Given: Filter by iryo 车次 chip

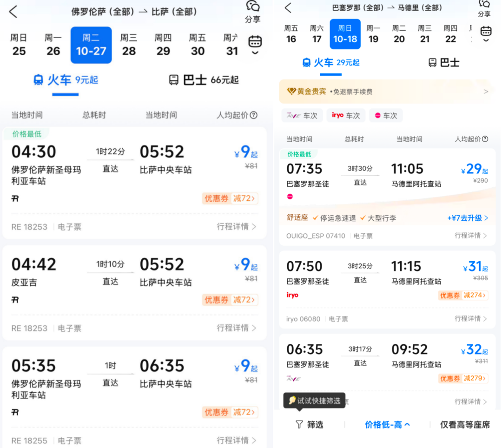Looking at the screenshot, I should pyautogui.click(x=346, y=116).
